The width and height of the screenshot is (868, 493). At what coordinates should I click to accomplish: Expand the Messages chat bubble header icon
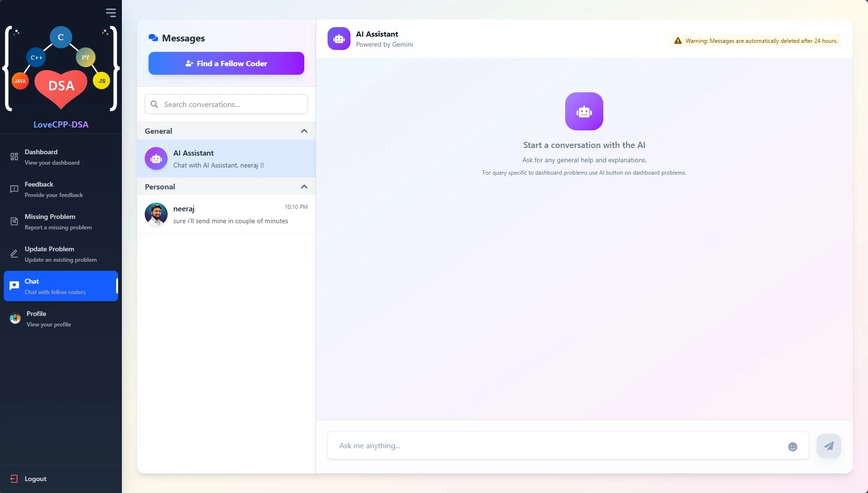click(153, 38)
